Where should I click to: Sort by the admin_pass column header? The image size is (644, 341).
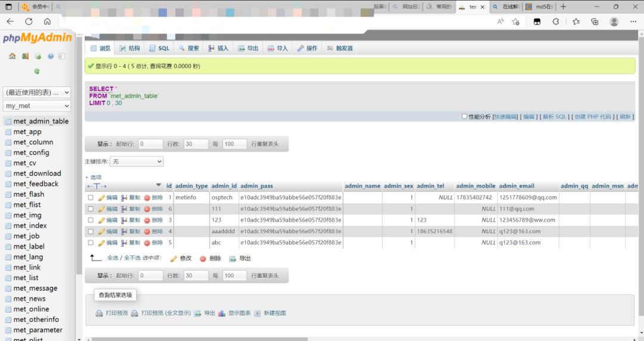click(x=256, y=186)
